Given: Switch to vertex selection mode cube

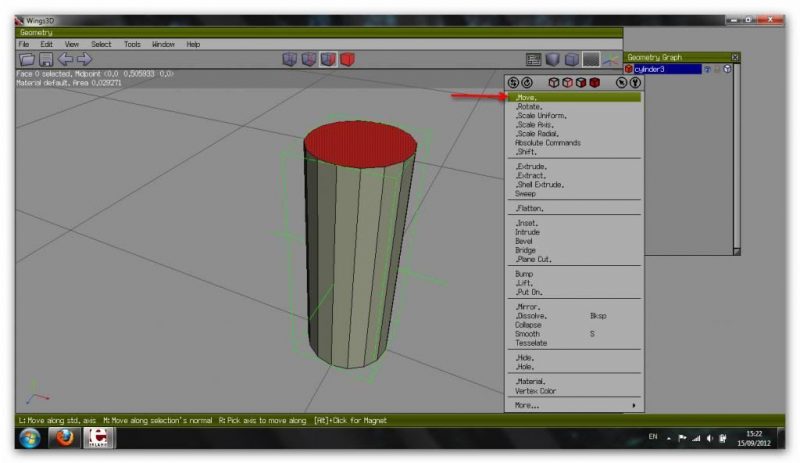Looking at the screenshot, I should (x=290, y=60).
